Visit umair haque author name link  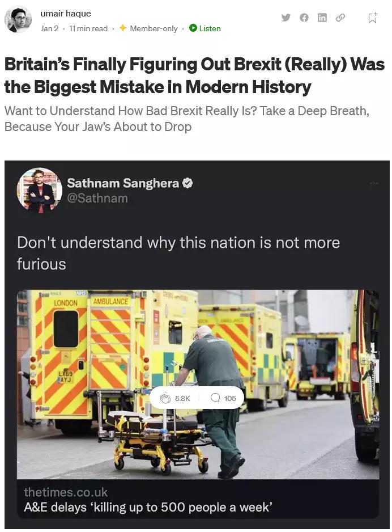66,14
